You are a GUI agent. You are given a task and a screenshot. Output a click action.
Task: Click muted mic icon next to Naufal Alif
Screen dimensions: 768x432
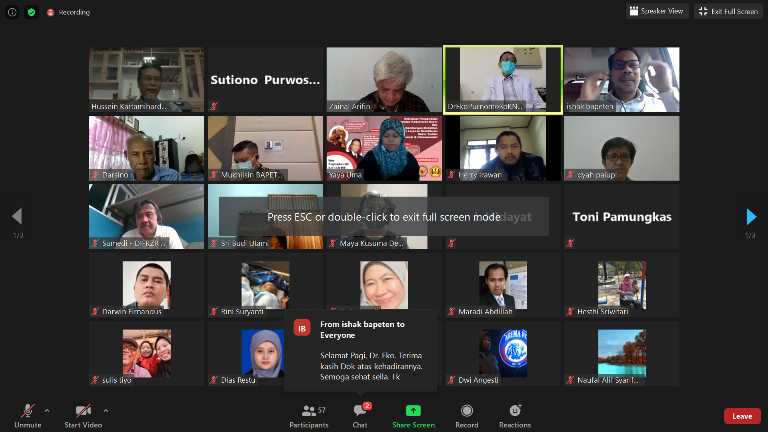click(570, 380)
